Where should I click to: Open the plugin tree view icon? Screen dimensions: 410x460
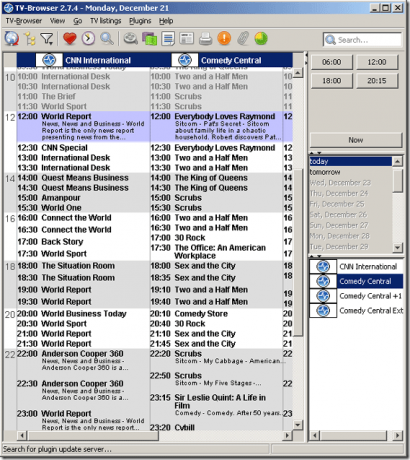pos(30,39)
